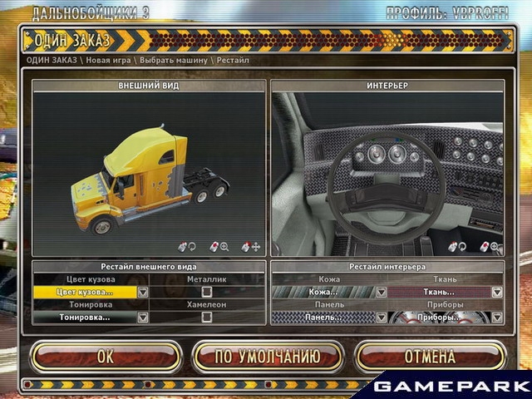Click the yellow truck in exterior preview
Screen dimensions: 532x399
coord(148,180)
